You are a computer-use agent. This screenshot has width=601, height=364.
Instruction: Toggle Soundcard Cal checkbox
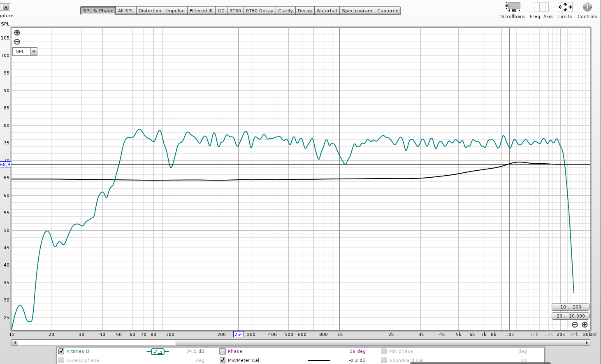coord(384,360)
